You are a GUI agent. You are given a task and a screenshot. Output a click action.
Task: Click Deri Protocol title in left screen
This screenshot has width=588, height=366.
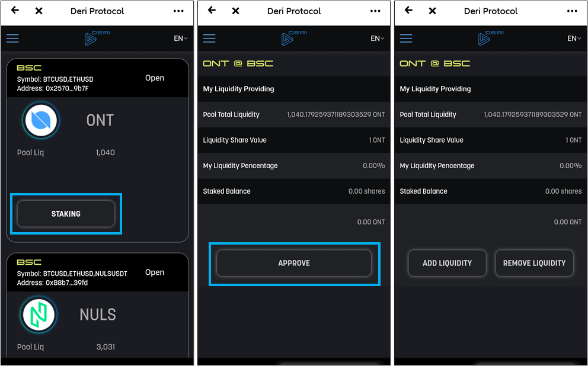(x=97, y=11)
